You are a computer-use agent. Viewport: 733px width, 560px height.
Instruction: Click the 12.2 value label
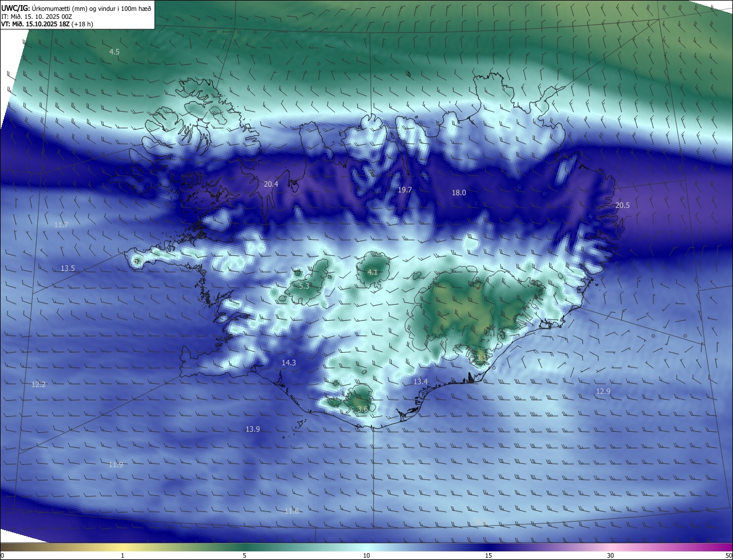(38, 384)
